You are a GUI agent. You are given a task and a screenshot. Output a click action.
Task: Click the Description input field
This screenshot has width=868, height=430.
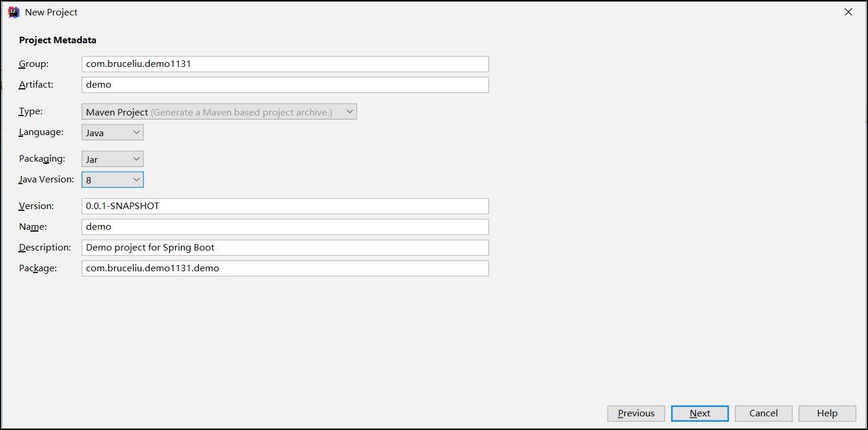pyautogui.click(x=285, y=248)
